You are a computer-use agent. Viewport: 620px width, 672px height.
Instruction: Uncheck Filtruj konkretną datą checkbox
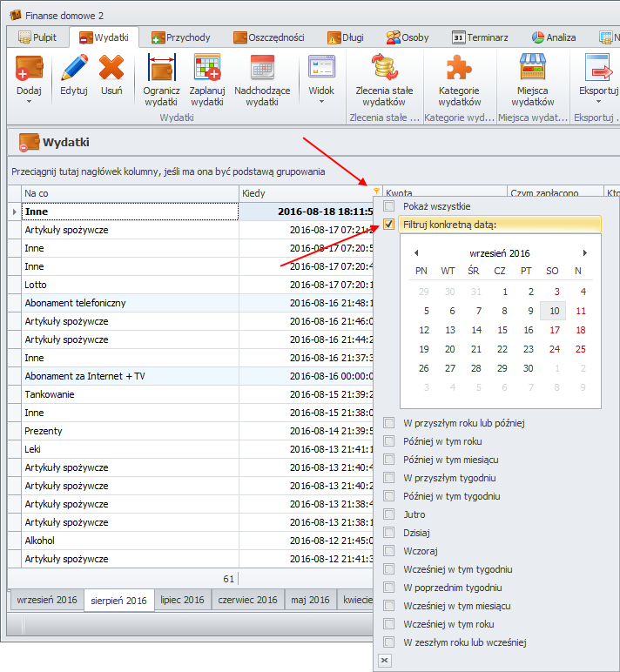[x=389, y=225]
